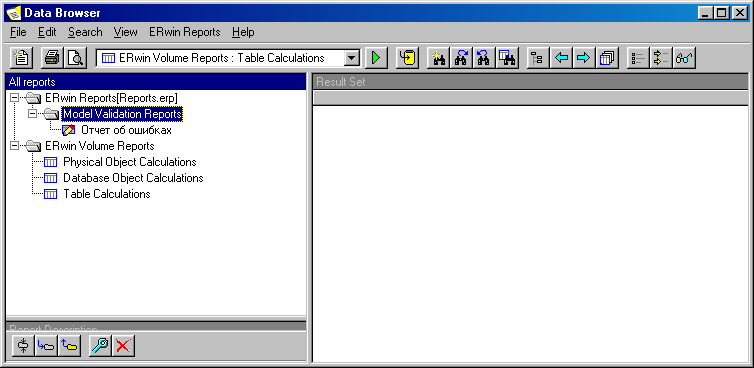Collapse the Model Validation Reports node
Viewport: 754px width, 368px height.
pyautogui.click(x=33, y=114)
